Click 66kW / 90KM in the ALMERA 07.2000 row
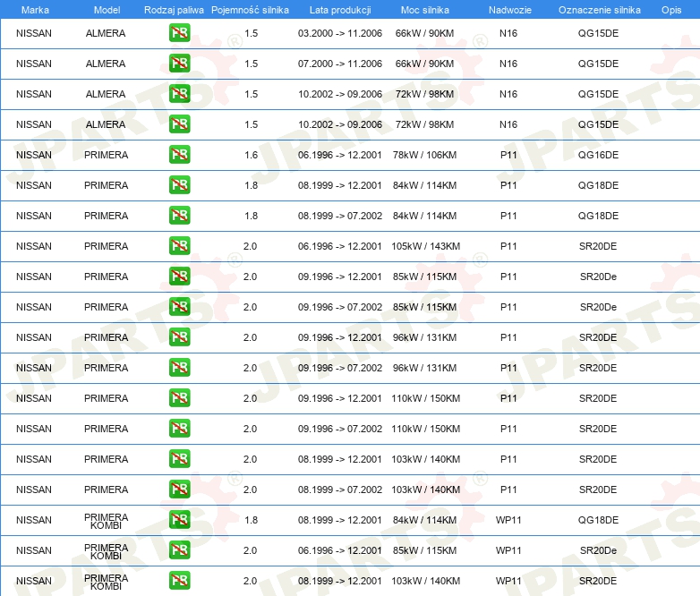The image size is (700, 596). coord(424,64)
